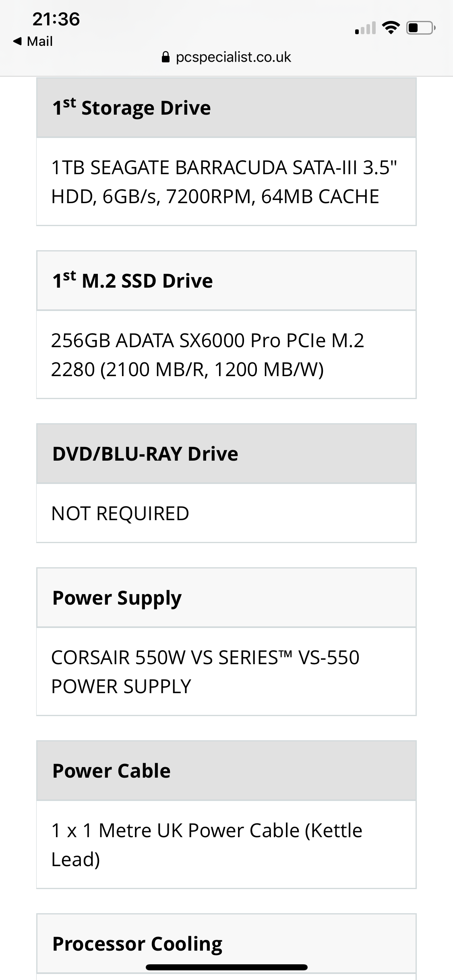453x980 pixels.
Task: Tap the home indicator bar at bottom
Action: 227,968
